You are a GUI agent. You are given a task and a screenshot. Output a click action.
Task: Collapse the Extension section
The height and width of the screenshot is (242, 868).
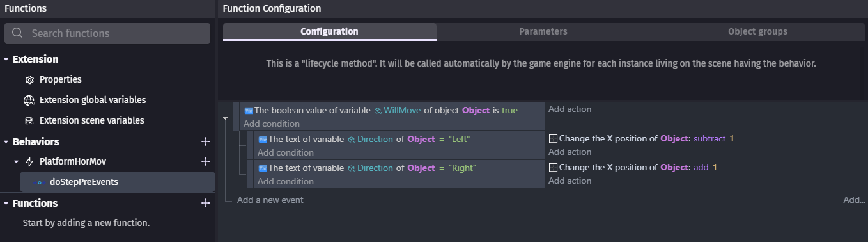click(x=6, y=60)
